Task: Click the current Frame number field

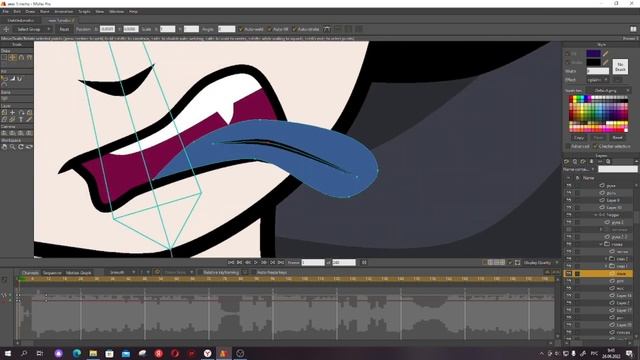Action: [x=313, y=262]
